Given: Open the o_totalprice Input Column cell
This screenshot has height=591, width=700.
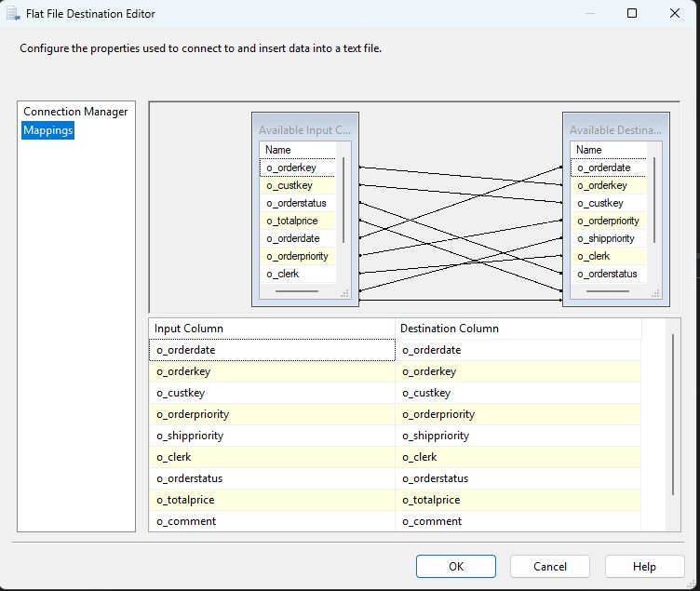Looking at the screenshot, I should [x=272, y=500].
